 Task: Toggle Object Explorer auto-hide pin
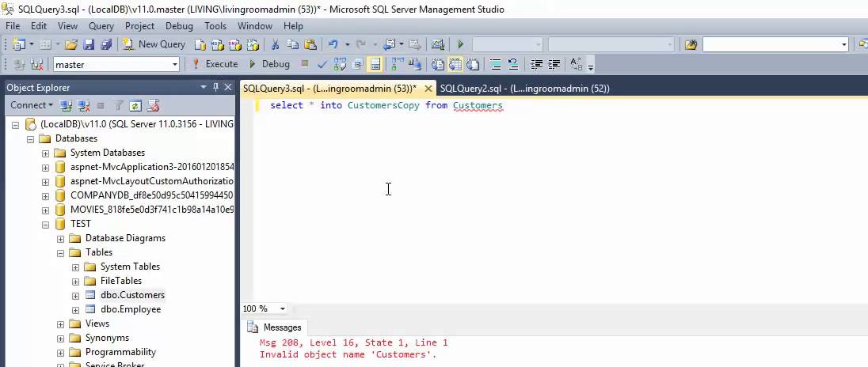click(216, 87)
